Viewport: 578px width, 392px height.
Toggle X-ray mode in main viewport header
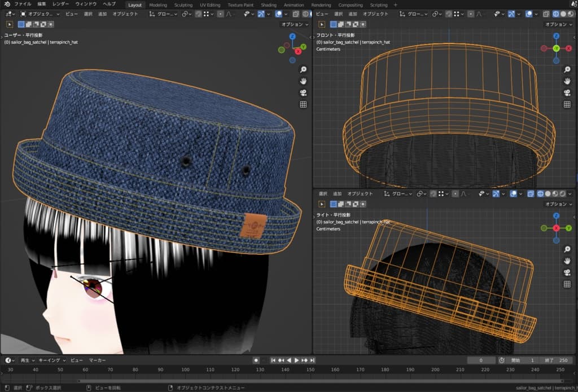295,14
